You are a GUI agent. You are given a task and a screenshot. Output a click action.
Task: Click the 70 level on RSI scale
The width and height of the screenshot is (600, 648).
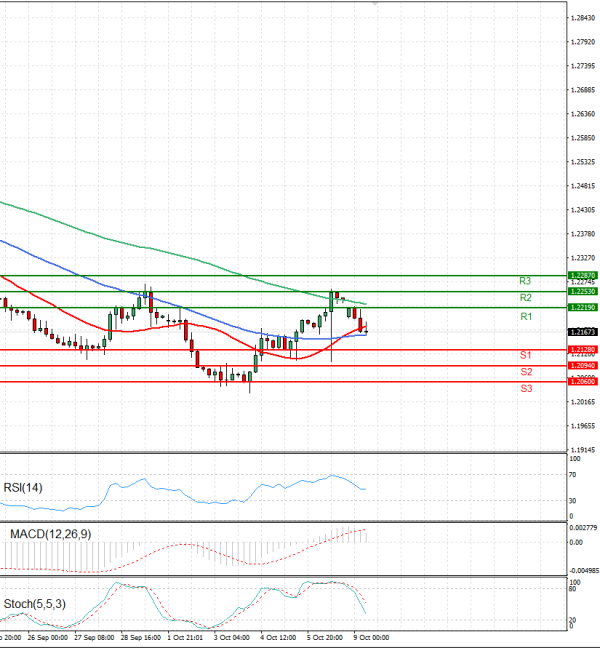tap(572, 475)
